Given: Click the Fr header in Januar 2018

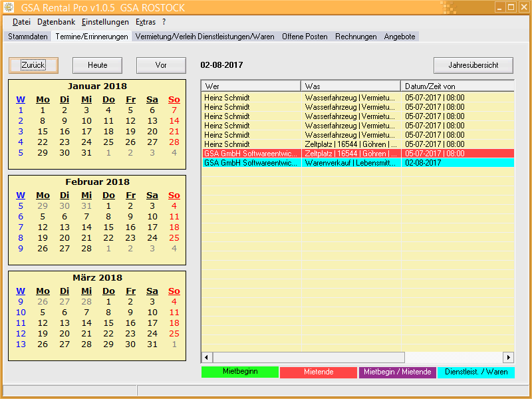Looking at the screenshot, I should (x=130, y=99).
